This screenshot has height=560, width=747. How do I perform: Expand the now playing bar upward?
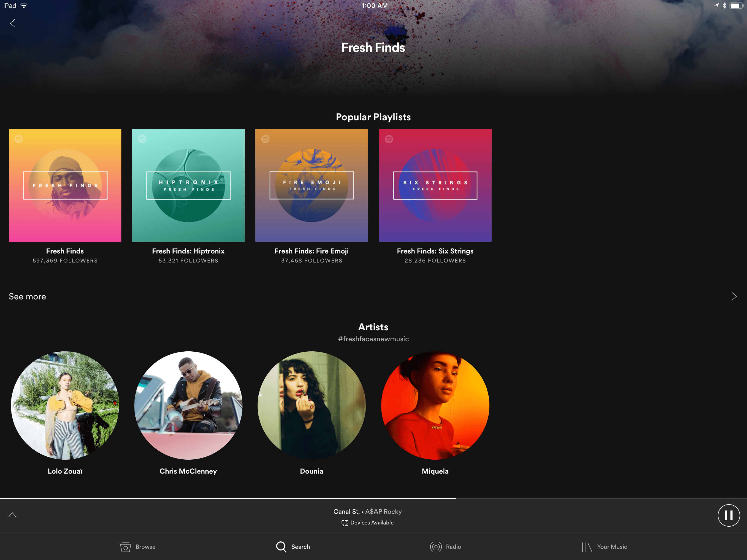click(12, 514)
